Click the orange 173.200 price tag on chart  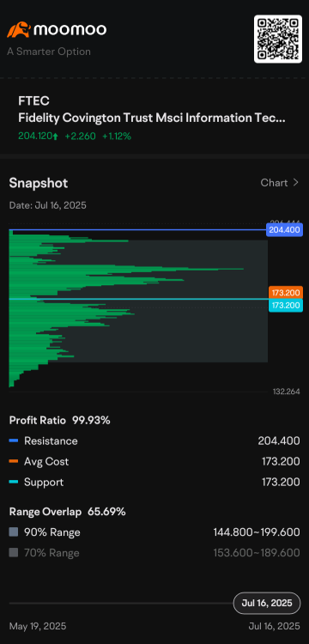[286, 293]
